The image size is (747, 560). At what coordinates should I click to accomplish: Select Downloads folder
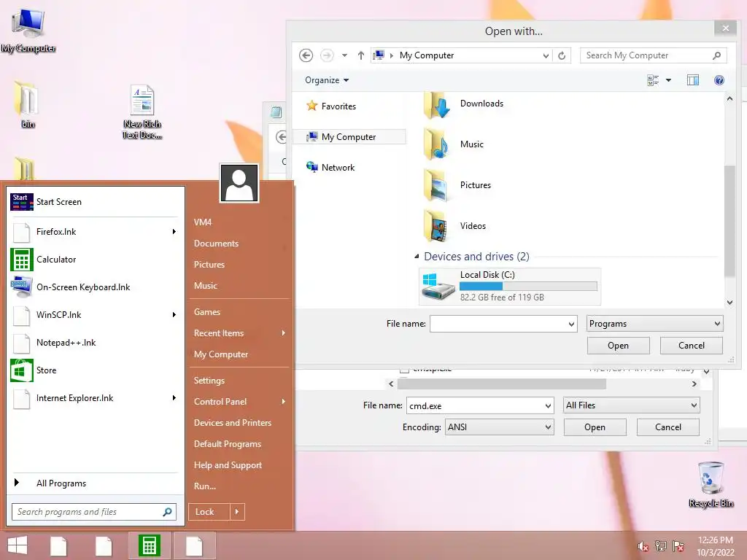[465, 104]
